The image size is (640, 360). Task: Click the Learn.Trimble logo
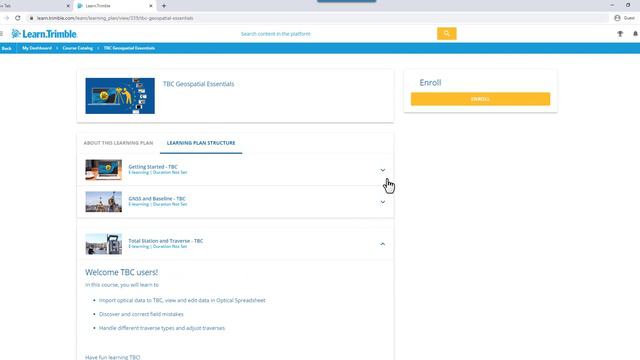click(44, 34)
